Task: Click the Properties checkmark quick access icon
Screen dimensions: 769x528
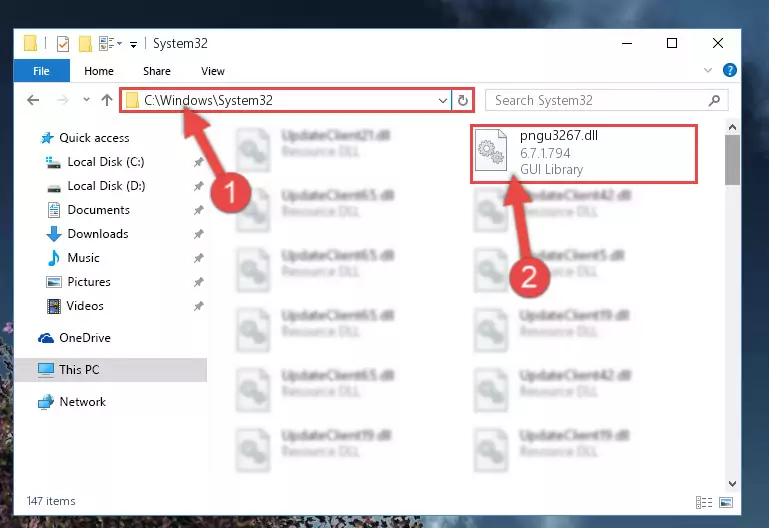Action: (x=63, y=44)
